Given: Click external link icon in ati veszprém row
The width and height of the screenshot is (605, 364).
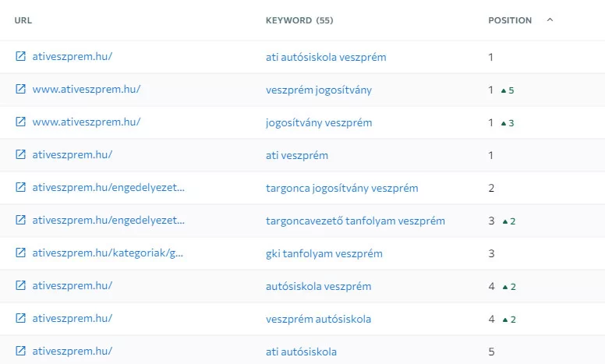Looking at the screenshot, I should (21, 155).
